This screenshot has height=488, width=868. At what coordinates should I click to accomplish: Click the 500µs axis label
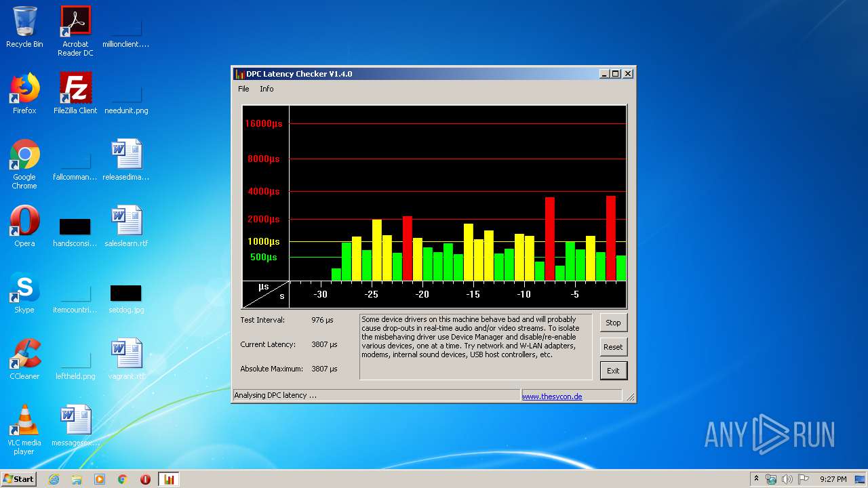[264, 257]
